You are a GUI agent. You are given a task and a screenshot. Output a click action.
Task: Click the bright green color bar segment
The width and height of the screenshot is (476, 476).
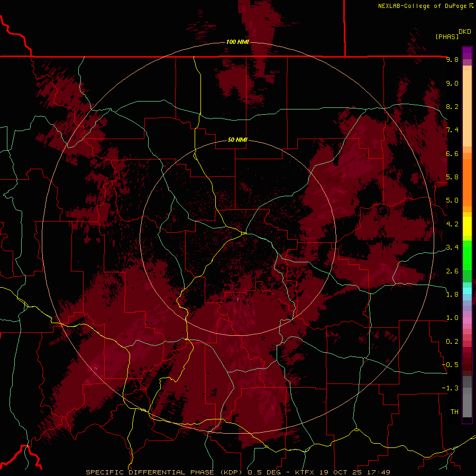point(467,255)
